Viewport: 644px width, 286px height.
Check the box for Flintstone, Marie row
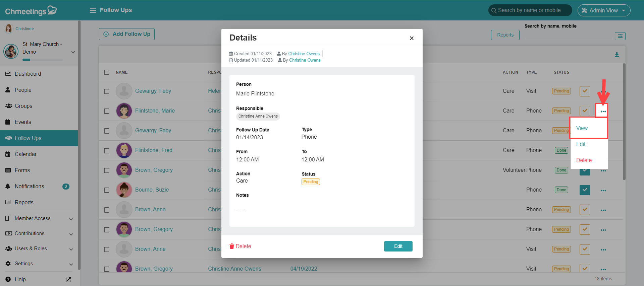coord(107,111)
